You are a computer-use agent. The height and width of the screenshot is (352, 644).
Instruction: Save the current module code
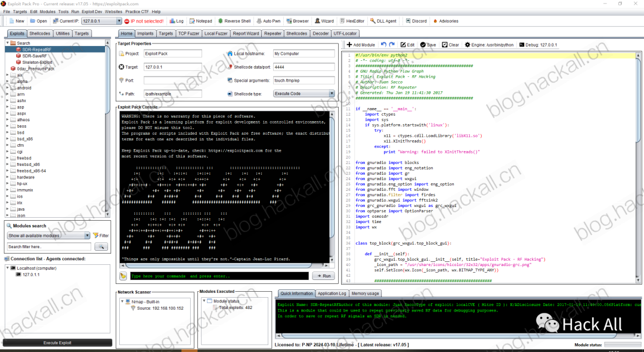pyautogui.click(x=428, y=45)
